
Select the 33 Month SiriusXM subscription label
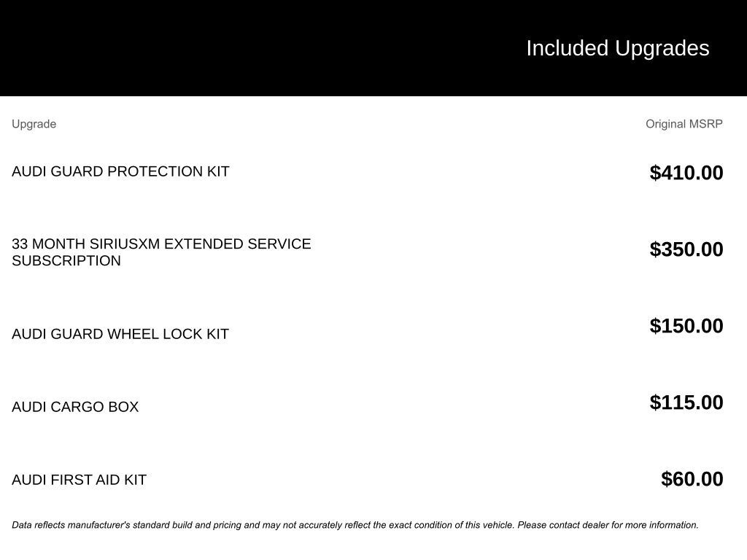point(161,252)
